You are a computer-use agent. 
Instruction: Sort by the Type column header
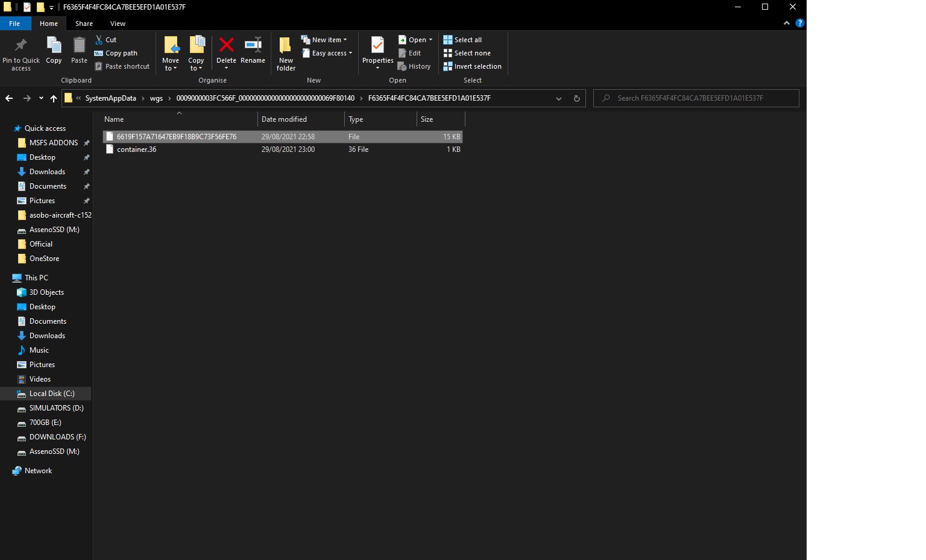[x=380, y=119]
